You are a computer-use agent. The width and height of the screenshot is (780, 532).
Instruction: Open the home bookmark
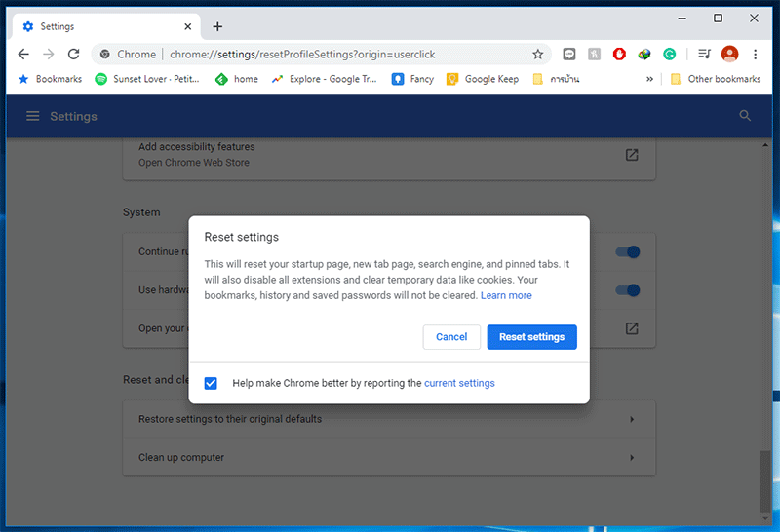(237, 79)
